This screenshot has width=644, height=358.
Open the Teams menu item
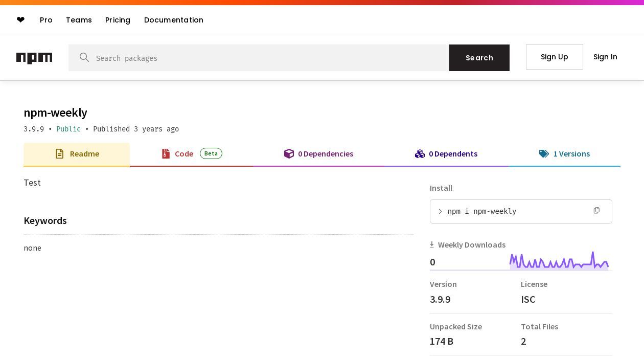pyautogui.click(x=79, y=20)
